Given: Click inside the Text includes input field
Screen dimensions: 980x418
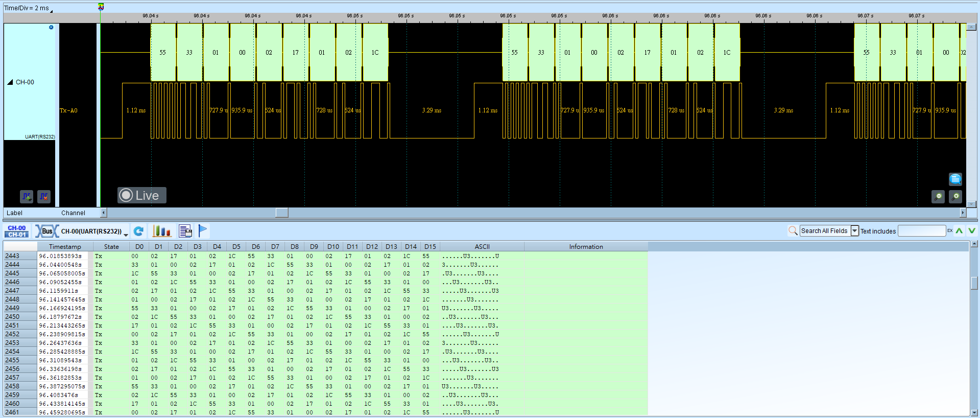Looking at the screenshot, I should [922, 231].
